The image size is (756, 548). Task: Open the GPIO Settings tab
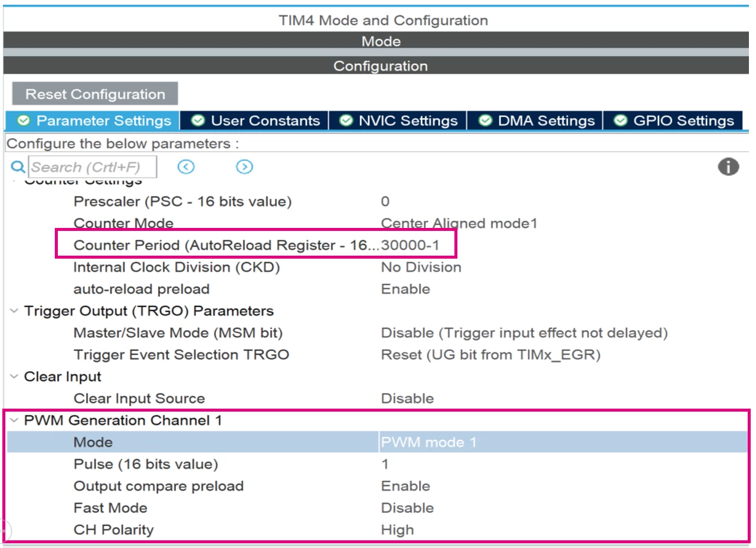673,120
